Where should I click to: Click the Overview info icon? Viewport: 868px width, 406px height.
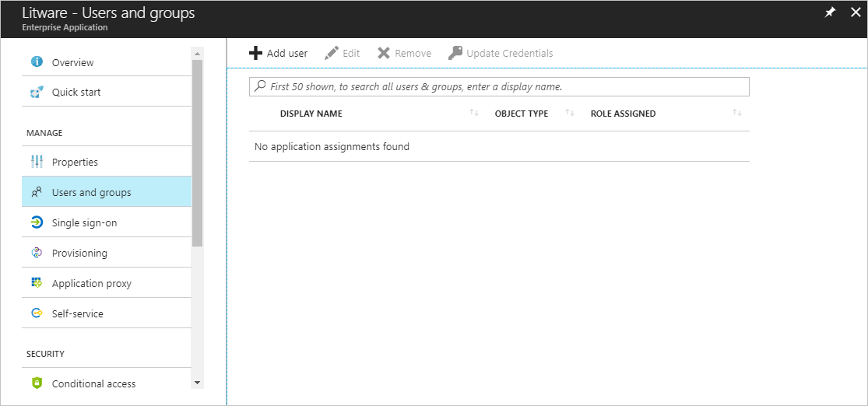37,62
